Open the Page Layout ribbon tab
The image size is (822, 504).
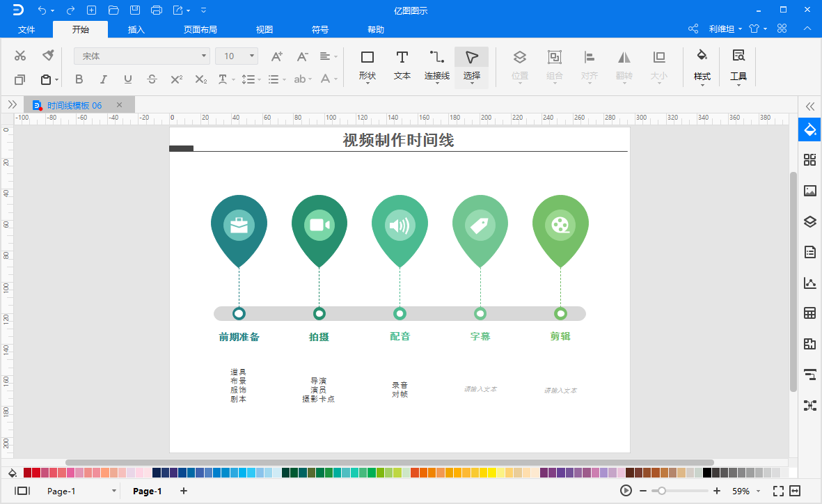click(200, 29)
